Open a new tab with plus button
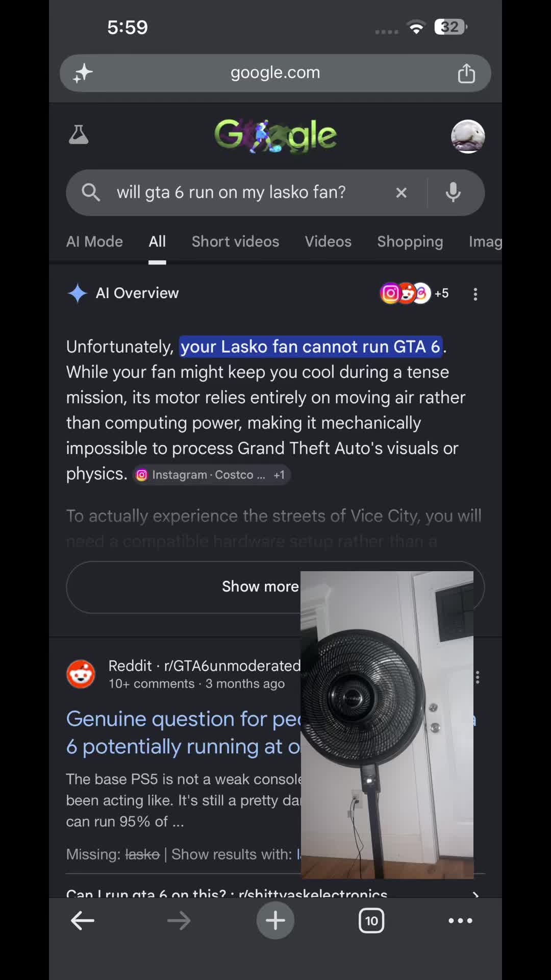 [x=275, y=921]
